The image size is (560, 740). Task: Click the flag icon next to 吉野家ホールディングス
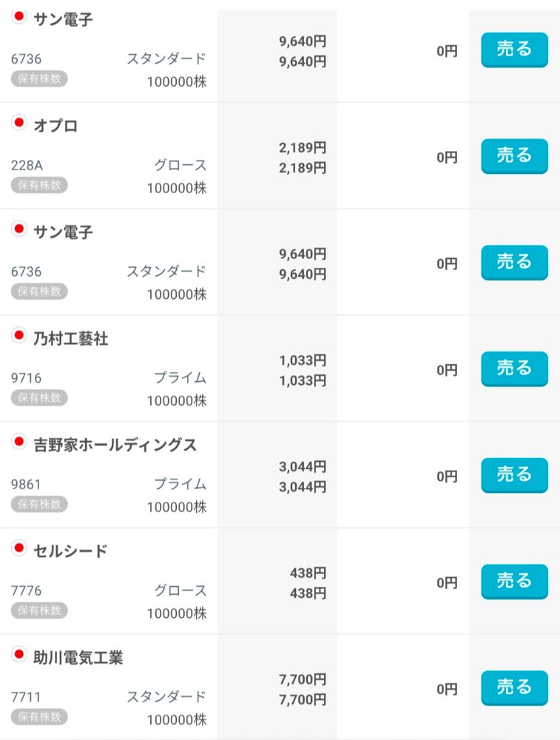[x=19, y=443]
